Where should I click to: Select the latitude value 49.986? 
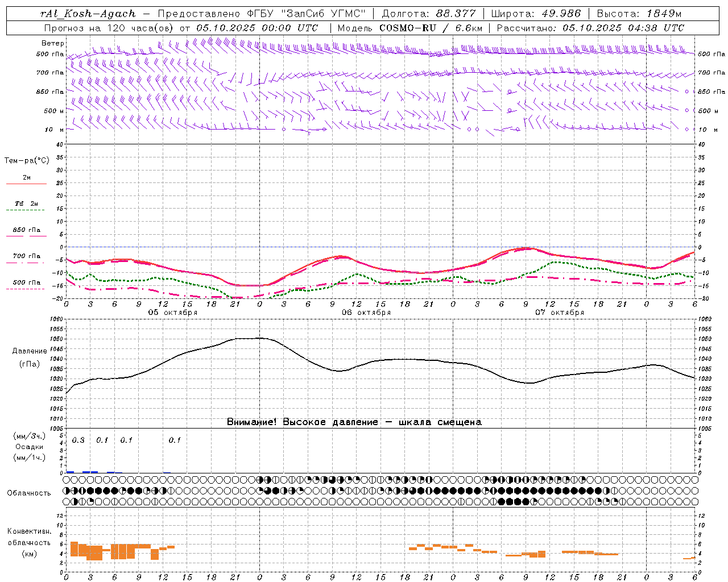(x=561, y=14)
